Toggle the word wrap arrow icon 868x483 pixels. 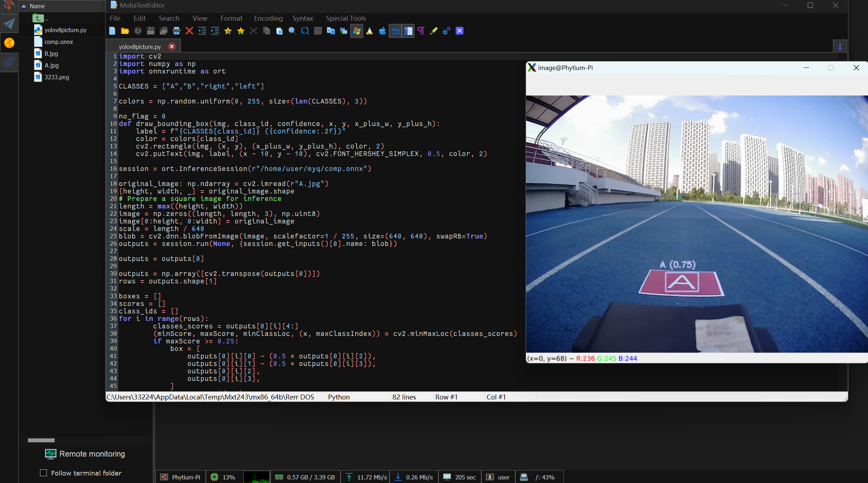tap(395, 31)
